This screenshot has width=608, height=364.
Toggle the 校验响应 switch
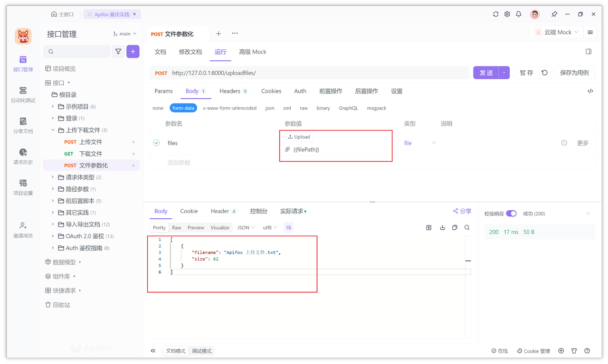(x=511, y=214)
